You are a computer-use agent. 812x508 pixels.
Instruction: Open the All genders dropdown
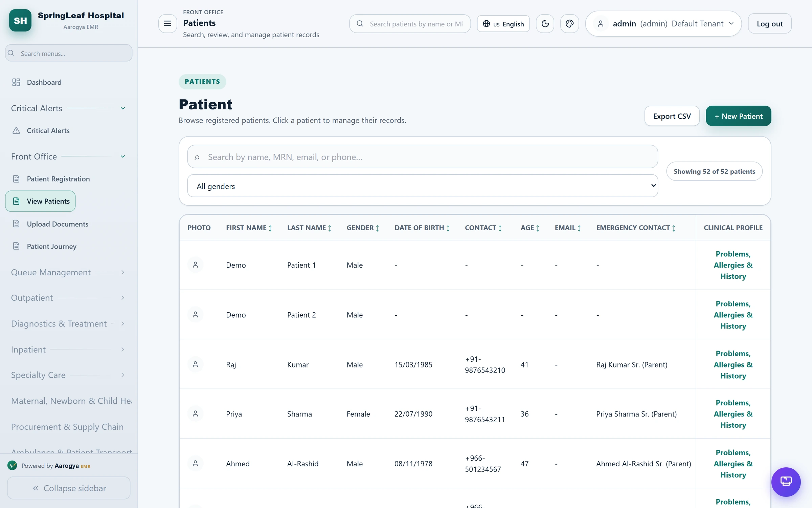[x=423, y=186]
